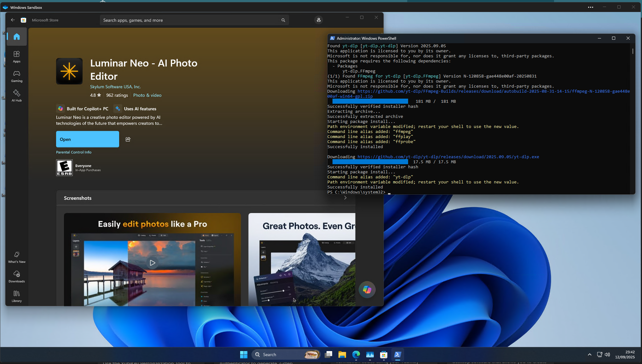This screenshot has width=642, height=364.
Task: View the 962 ratings
Action: (x=117, y=95)
